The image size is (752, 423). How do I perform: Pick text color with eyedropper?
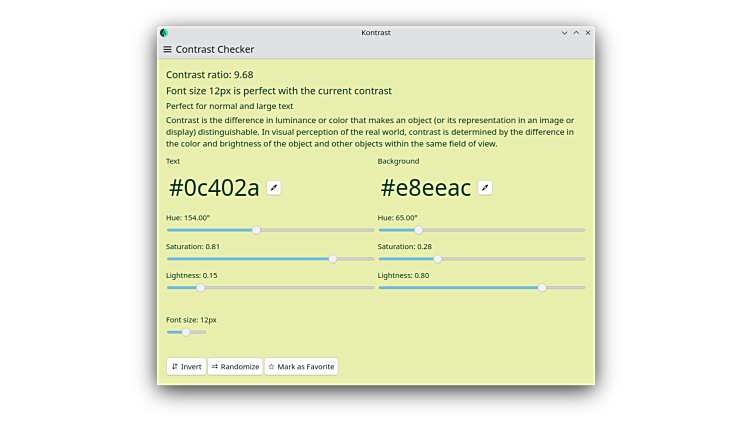coord(274,187)
